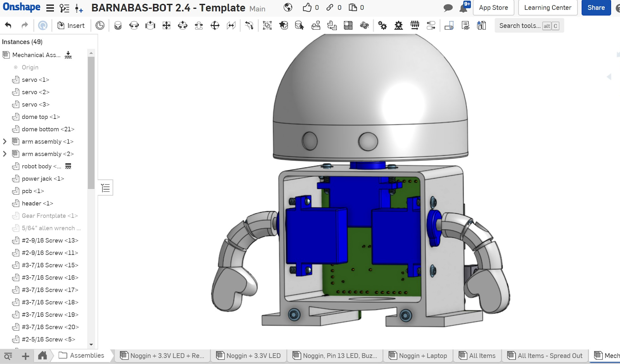
Task: Select the Tangent mate tool
Action: coord(249,26)
